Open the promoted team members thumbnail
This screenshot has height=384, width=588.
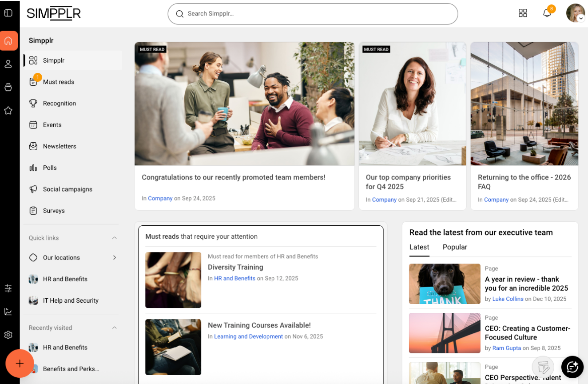point(244,104)
